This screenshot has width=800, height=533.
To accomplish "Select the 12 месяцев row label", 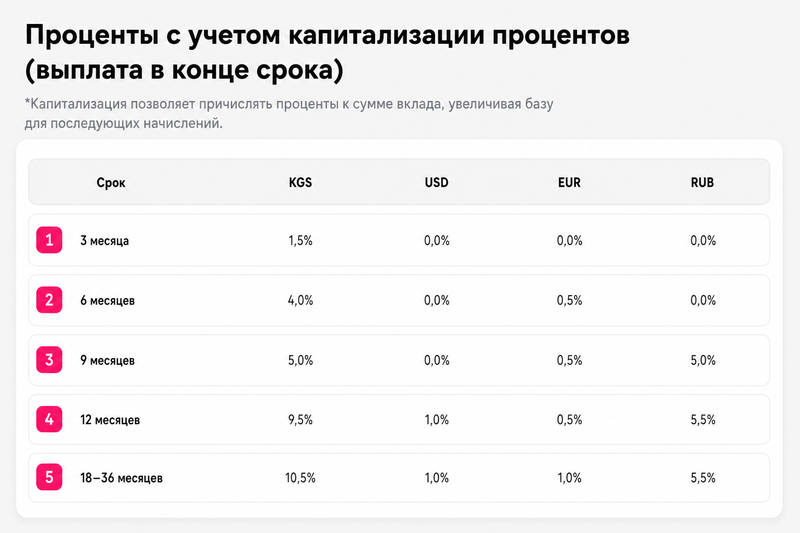I will coord(110,420).
